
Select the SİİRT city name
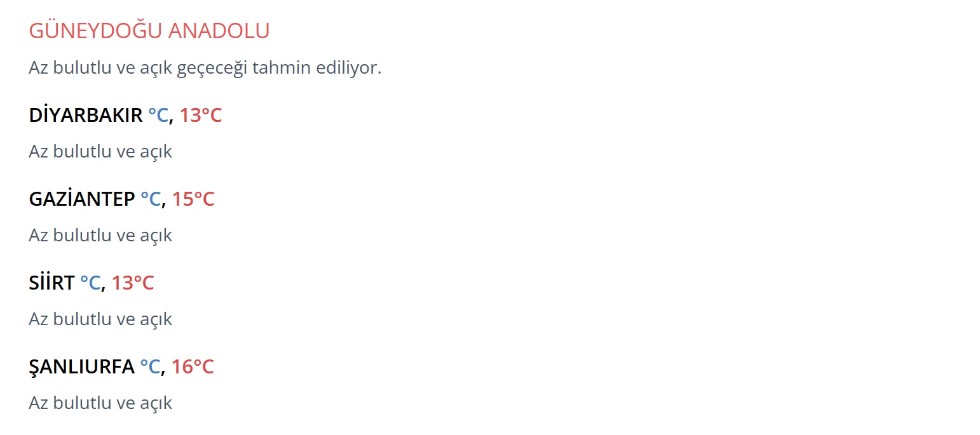coord(51,283)
